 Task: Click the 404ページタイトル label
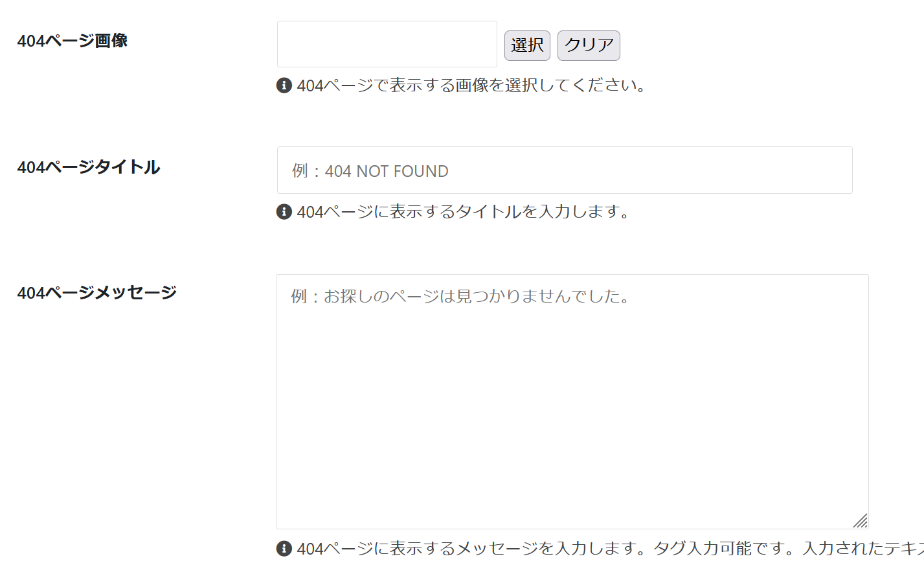coord(88,167)
